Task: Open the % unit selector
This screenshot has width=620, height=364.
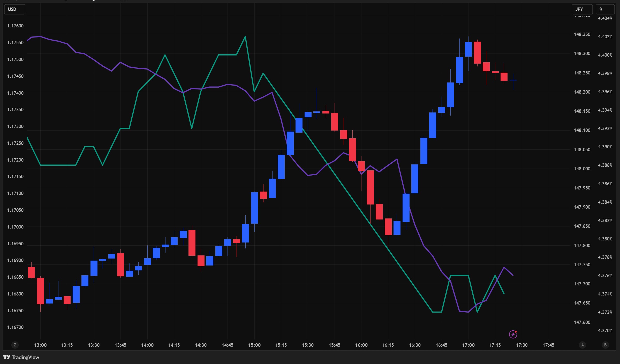Action: tap(605, 9)
